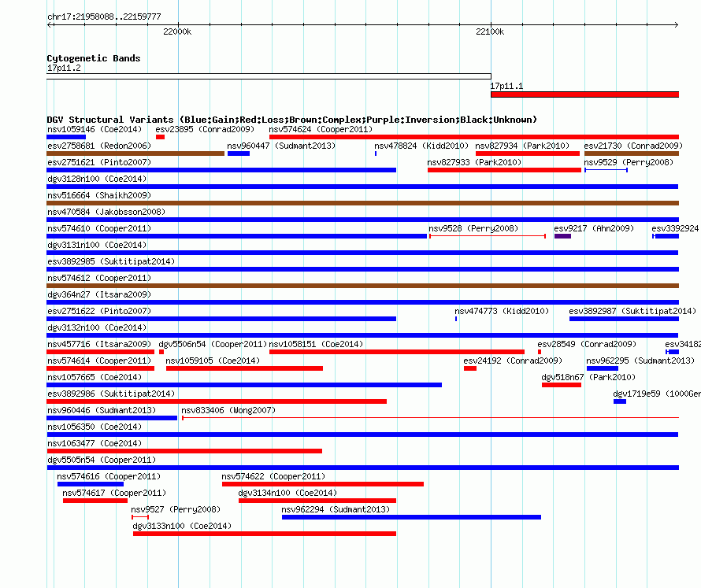This screenshot has height=588, width=701.
Task: Select nsv574612 (Cooper2011) variant label
Action: 99,279
